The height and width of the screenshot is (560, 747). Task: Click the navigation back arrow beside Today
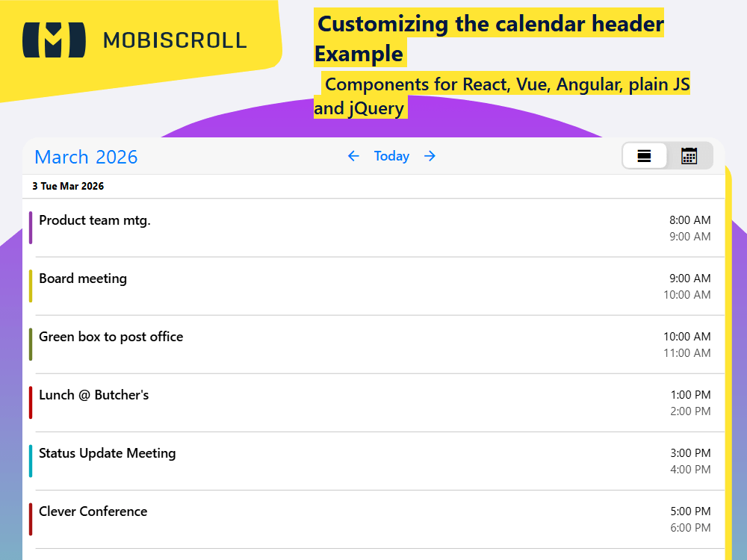353,156
